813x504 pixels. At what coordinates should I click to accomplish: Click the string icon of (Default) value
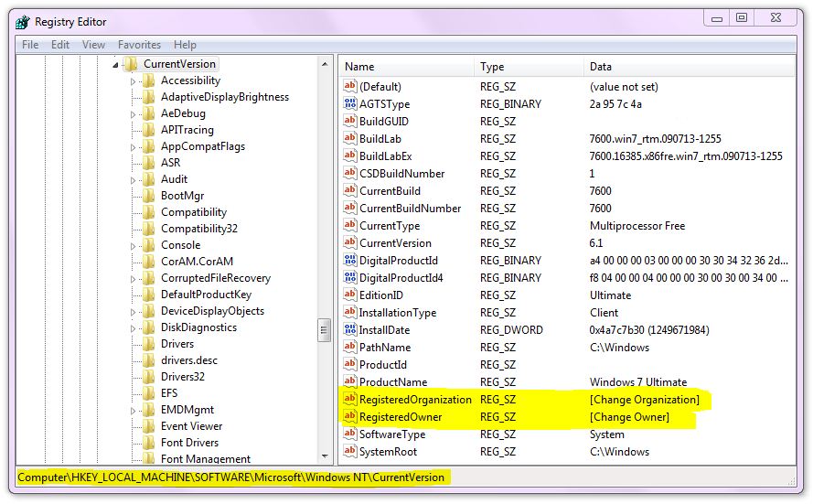350,86
